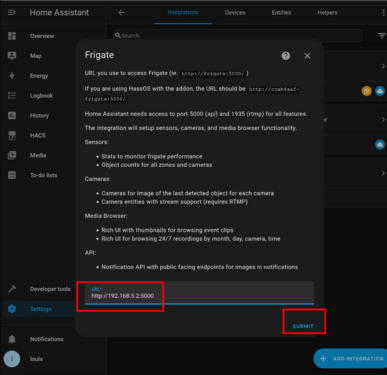The height and width of the screenshot is (375, 387).
Task: Open the Frigate dialog help icon
Action: [x=286, y=56]
